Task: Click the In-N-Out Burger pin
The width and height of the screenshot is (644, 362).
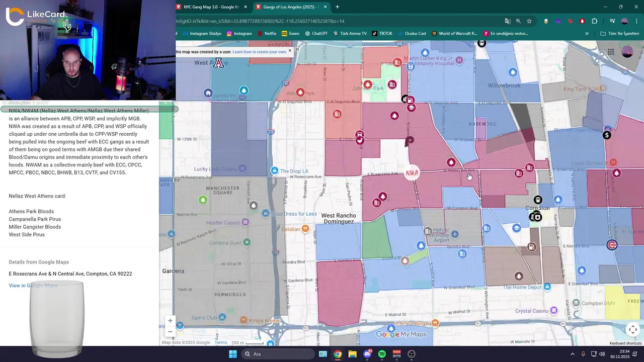Action: click(x=435, y=323)
